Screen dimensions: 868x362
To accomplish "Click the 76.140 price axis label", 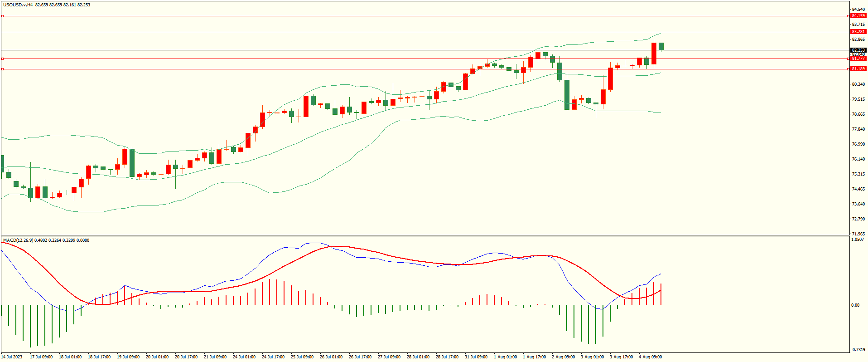I will tap(858, 159).
